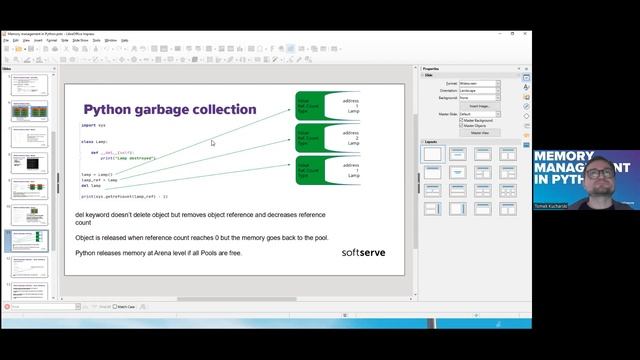Select slide 10 thumbnail in Slides panel
The height and width of the screenshot is (360, 640).
tap(29, 215)
